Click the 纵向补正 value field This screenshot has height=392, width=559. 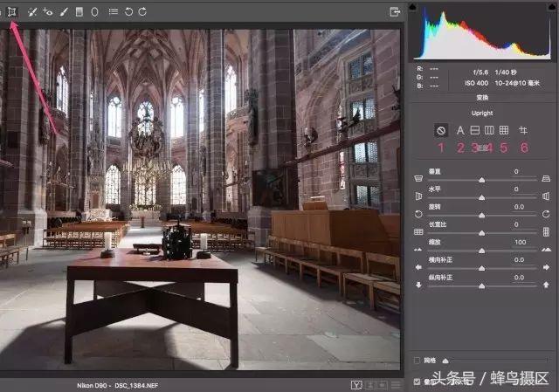point(521,278)
